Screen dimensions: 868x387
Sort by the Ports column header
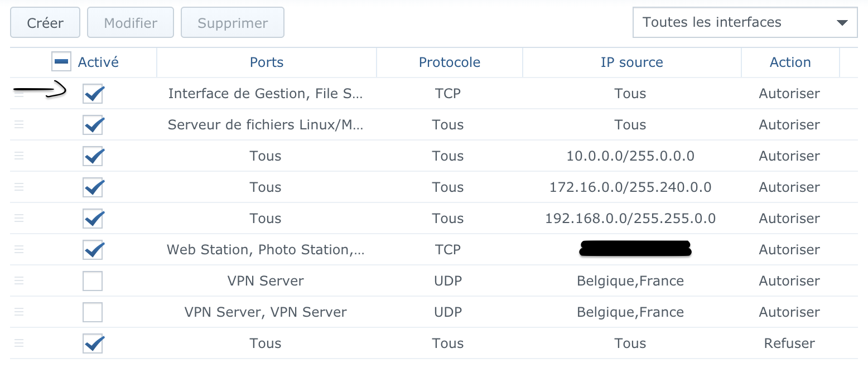point(267,62)
